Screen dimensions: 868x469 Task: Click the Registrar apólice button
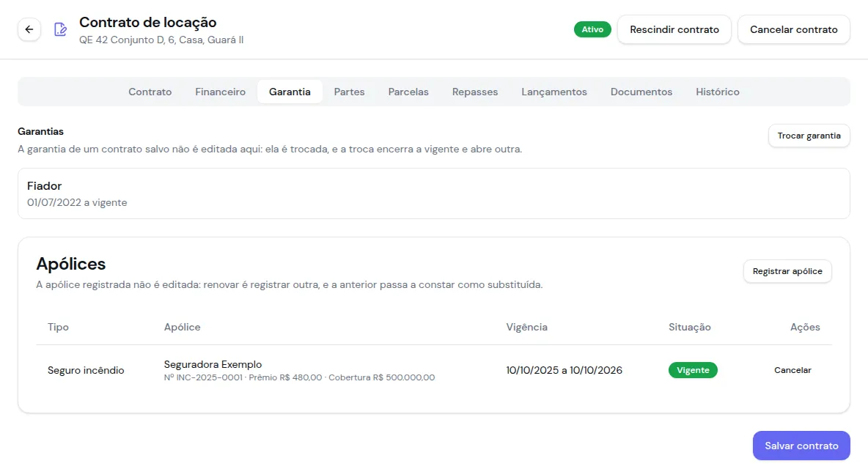[x=787, y=271]
